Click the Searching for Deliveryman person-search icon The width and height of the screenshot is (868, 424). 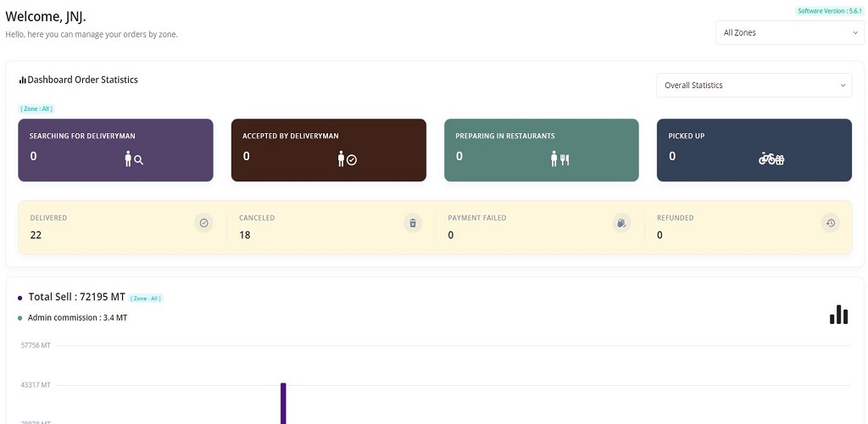(x=134, y=159)
